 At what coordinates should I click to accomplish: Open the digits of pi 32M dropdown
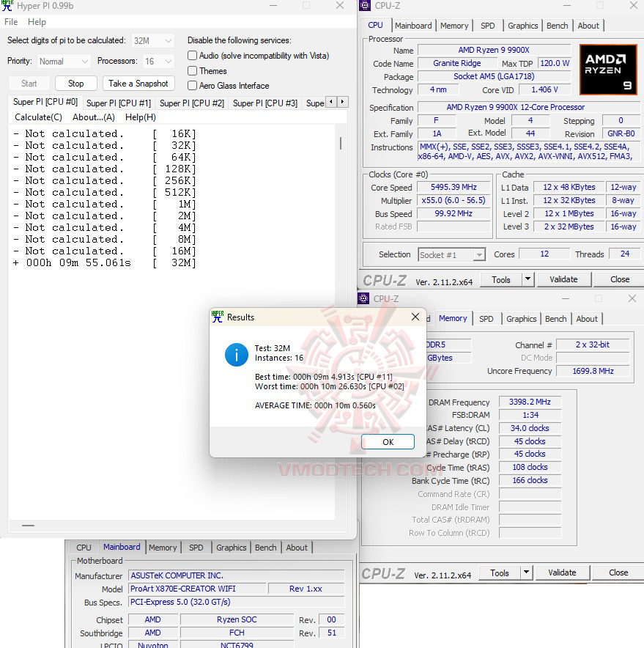[153, 40]
